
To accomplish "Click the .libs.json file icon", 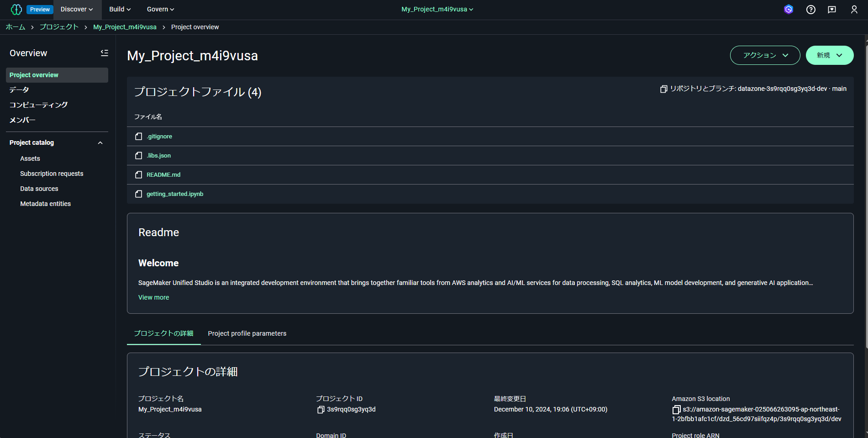I will tap(139, 156).
